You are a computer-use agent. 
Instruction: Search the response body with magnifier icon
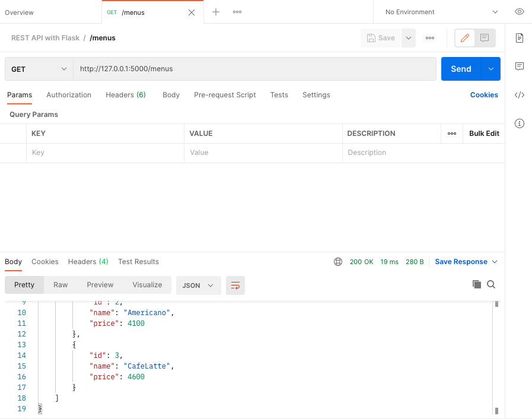491,284
